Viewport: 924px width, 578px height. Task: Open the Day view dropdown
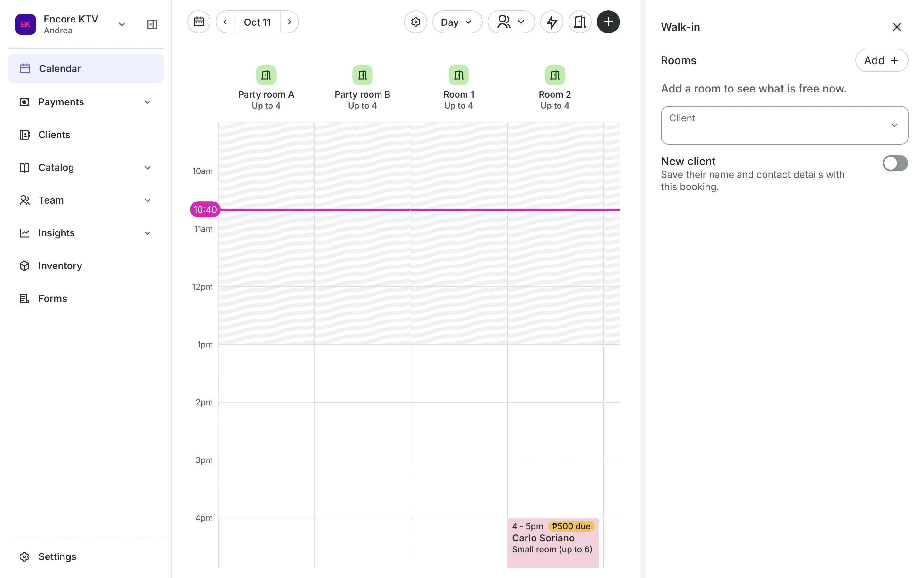click(x=457, y=22)
